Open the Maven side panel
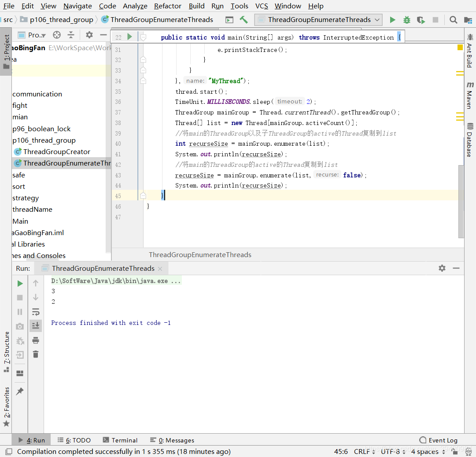 pos(470,95)
